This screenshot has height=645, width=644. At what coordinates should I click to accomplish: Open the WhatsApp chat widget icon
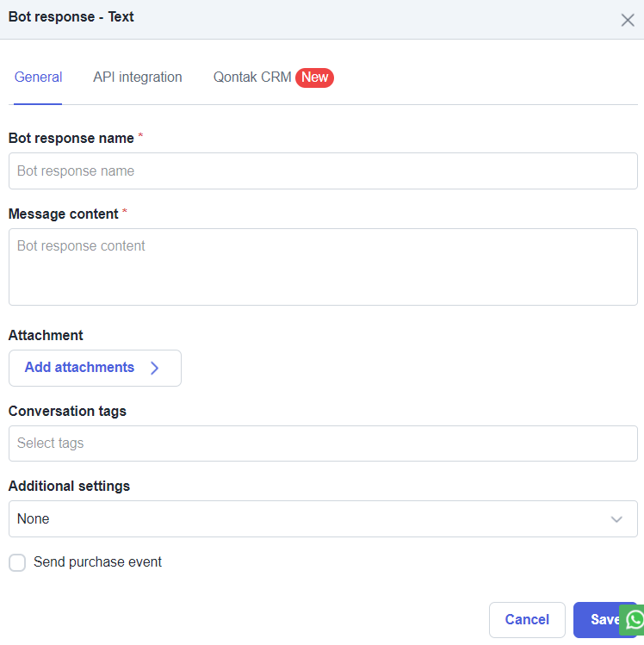[634, 620]
